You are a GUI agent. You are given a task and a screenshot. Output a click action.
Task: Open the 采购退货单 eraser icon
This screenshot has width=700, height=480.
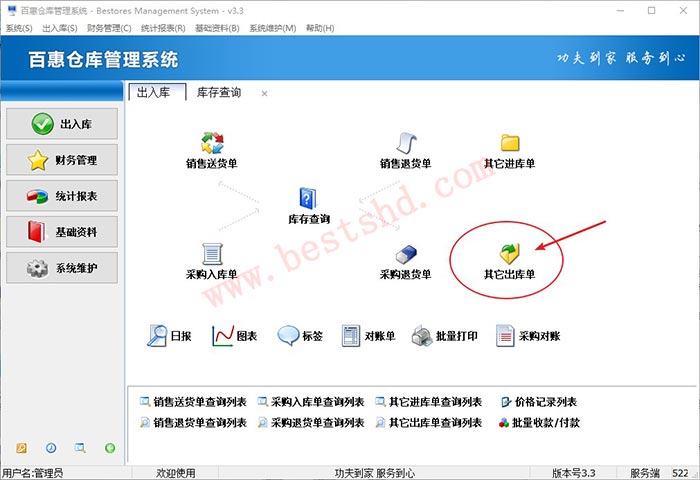[406, 255]
